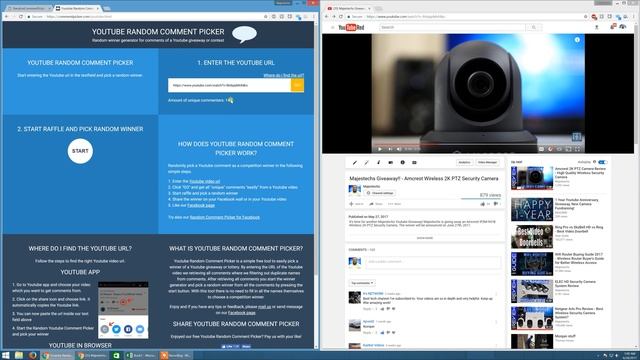This screenshot has width=640, height=360.
Task: Reload the Comment Picker browser page
Action: coord(20,17)
